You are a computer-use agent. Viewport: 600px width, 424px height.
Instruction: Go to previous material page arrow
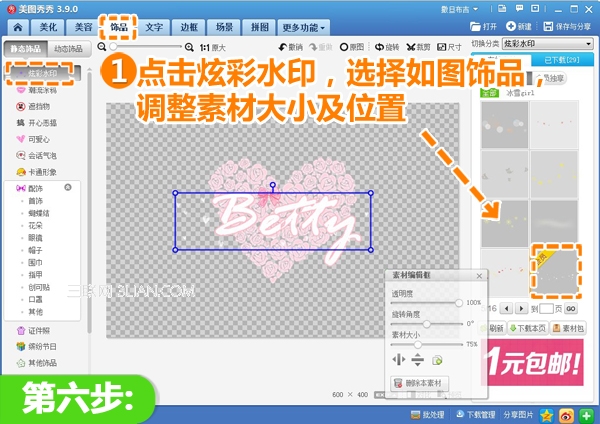(506, 308)
